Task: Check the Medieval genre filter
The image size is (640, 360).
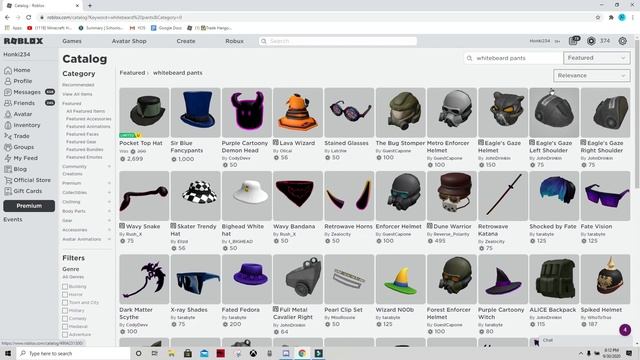Action: click(65, 327)
